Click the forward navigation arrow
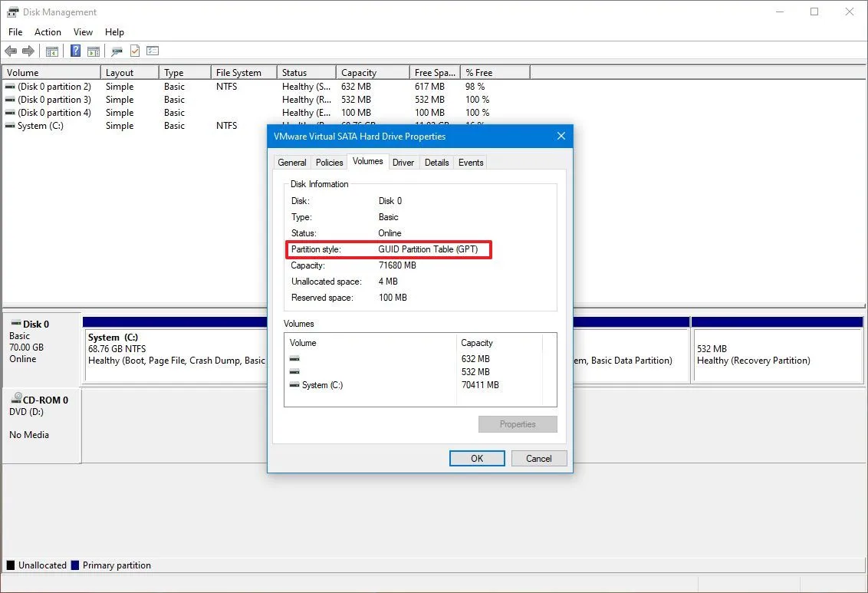 28,51
